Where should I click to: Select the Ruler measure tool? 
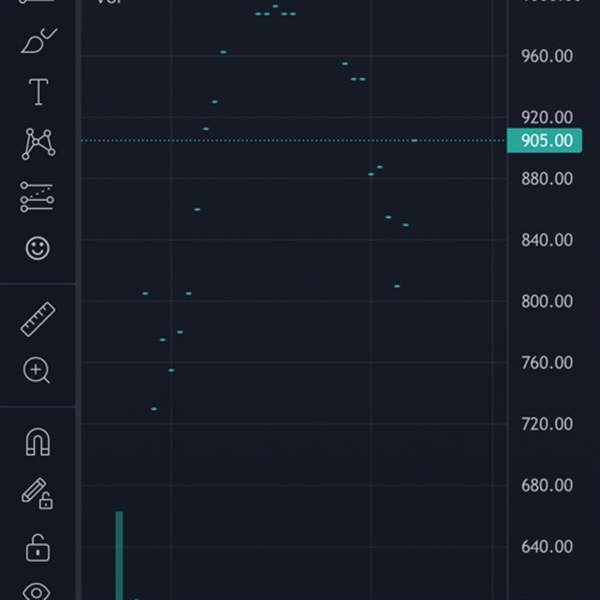tap(38, 319)
